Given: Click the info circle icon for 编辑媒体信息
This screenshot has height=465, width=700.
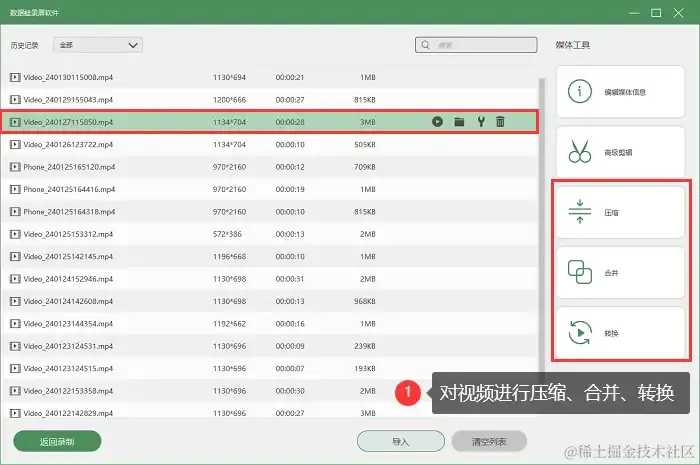Looking at the screenshot, I should click(x=580, y=91).
